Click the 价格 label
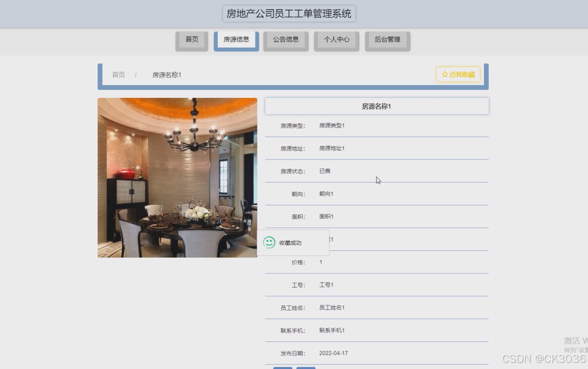This screenshot has width=588, height=369. pyautogui.click(x=298, y=262)
